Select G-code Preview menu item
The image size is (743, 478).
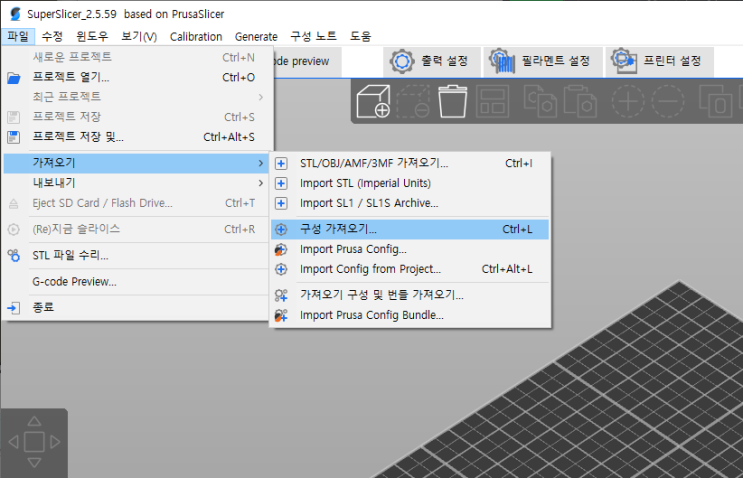[74, 282]
